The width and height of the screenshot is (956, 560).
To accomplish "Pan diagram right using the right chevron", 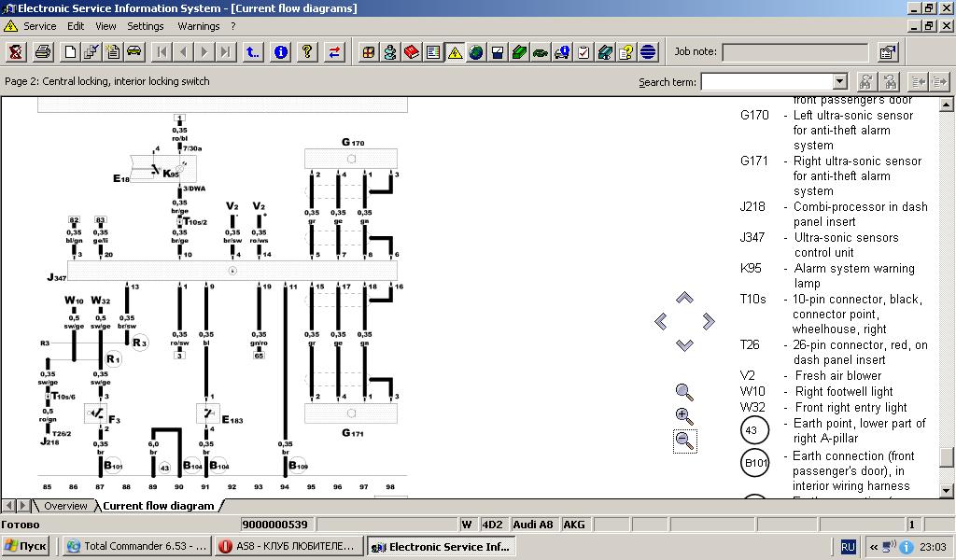I will point(709,322).
